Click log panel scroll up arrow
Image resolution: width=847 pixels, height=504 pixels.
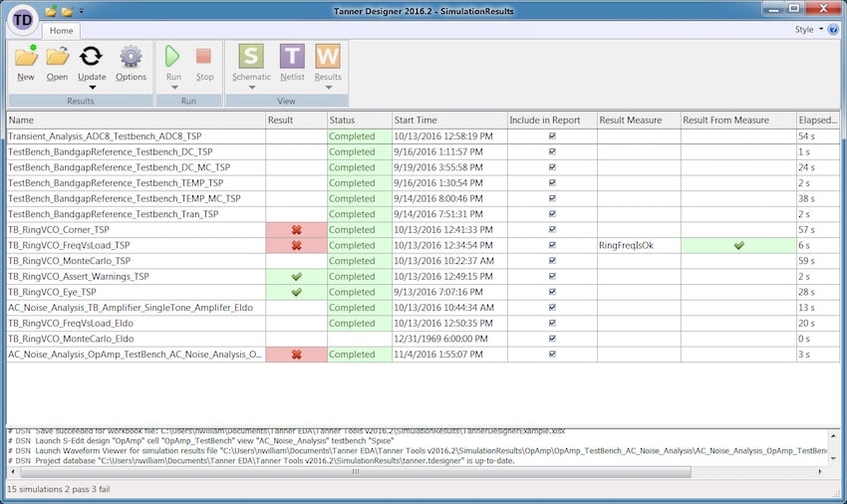[833, 435]
